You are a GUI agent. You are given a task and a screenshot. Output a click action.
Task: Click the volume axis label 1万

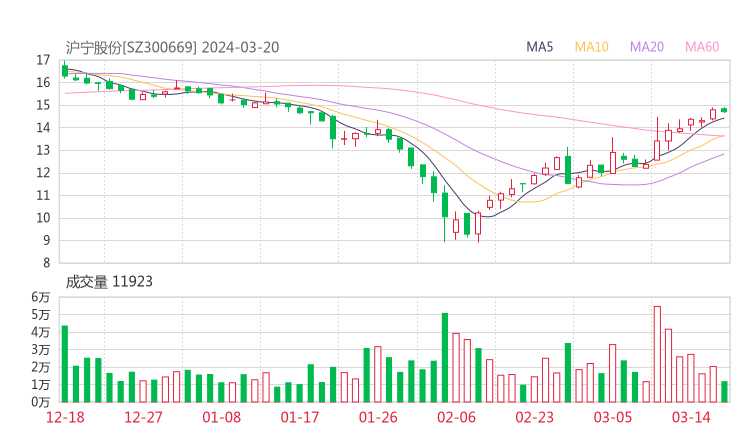tap(41, 385)
